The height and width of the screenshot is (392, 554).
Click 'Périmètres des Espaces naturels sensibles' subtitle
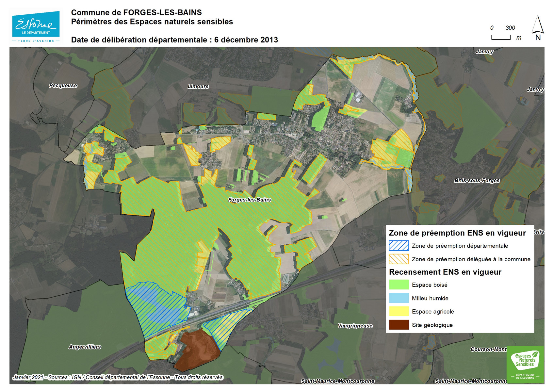[x=152, y=22]
